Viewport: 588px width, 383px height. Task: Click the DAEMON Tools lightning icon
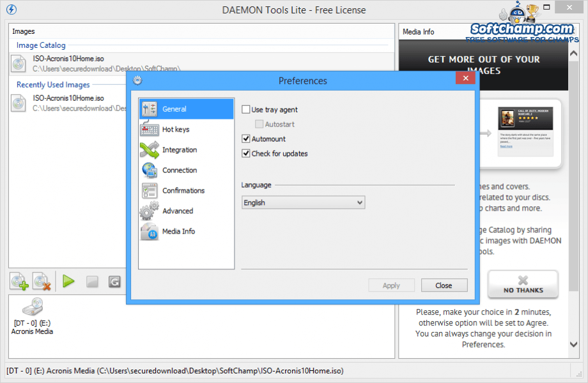(12, 10)
